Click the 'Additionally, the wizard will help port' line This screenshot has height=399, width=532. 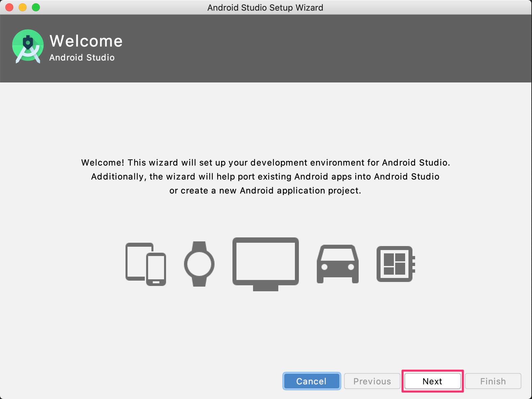coord(265,177)
